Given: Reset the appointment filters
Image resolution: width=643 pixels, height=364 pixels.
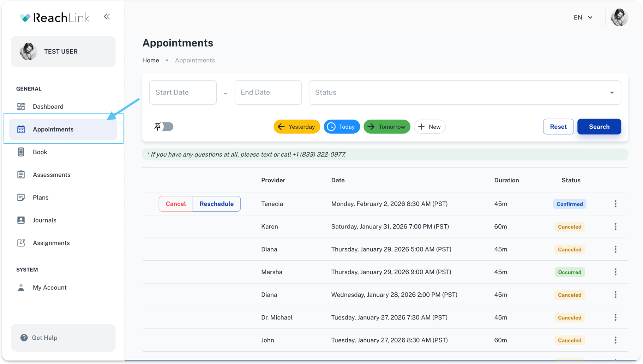Looking at the screenshot, I should pos(558,127).
